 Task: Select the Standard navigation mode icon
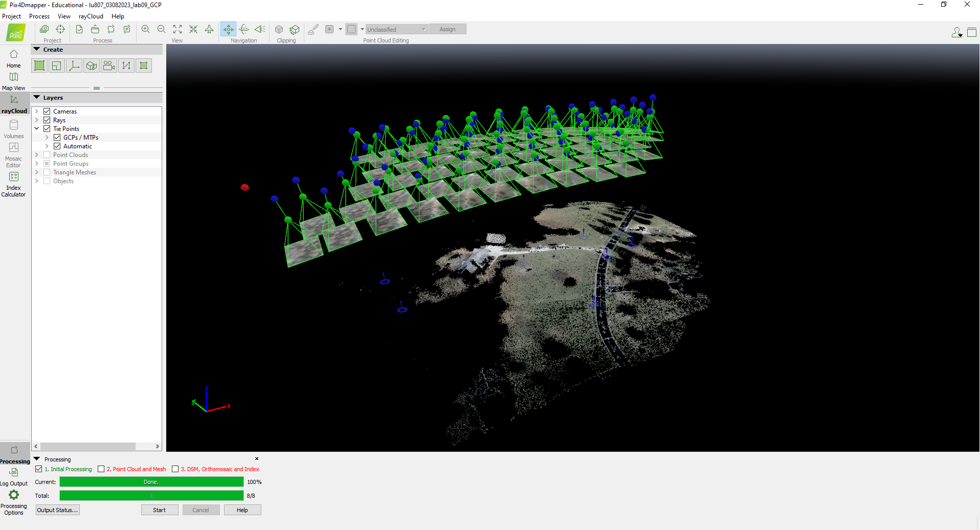coord(228,29)
